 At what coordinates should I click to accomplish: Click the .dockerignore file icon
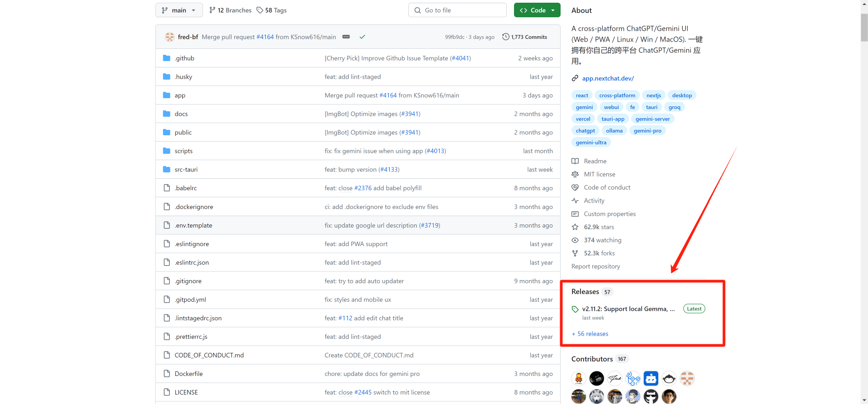(x=167, y=206)
